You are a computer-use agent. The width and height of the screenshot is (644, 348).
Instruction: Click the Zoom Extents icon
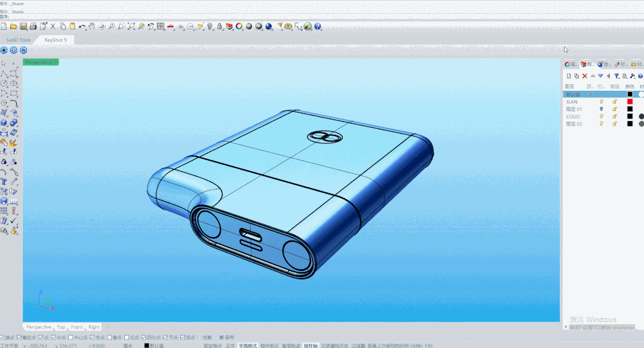tap(131, 26)
